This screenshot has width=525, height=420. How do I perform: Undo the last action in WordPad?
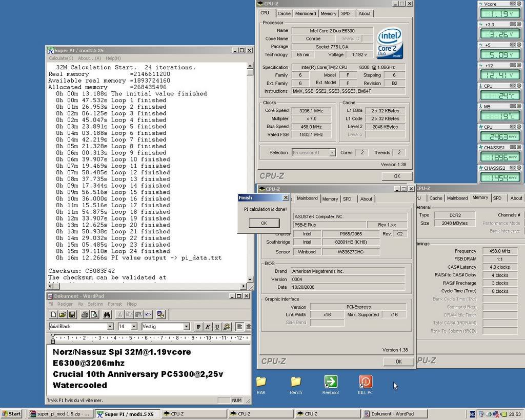pyautogui.click(x=148, y=314)
